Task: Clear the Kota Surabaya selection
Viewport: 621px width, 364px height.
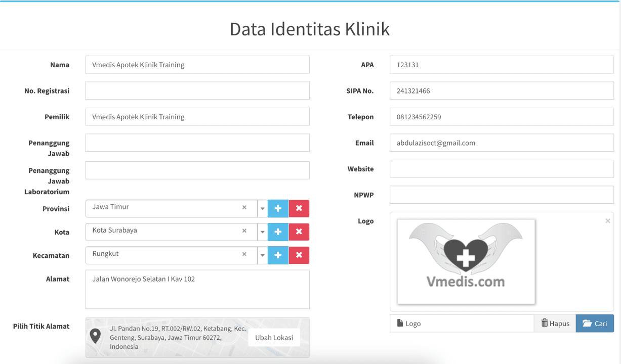Action: [244, 231]
